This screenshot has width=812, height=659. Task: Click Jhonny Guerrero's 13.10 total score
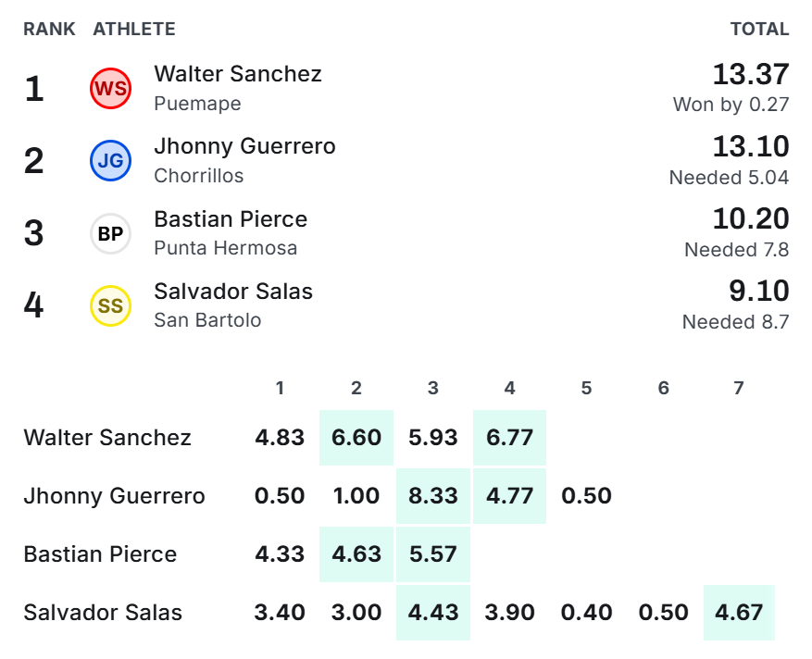pyautogui.click(x=751, y=146)
